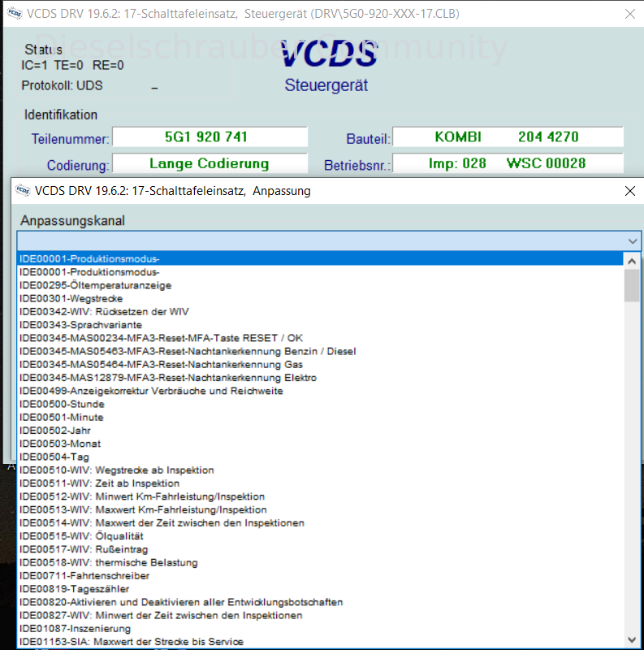Viewport: 644px width, 650px height.
Task: Select IDE01153-SIA: Maxwert der Strecke bis Service
Action: click(x=320, y=642)
